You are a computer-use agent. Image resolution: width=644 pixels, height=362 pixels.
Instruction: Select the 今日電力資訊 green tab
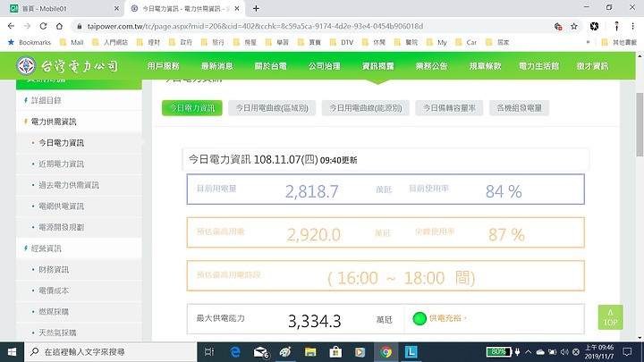(191, 108)
